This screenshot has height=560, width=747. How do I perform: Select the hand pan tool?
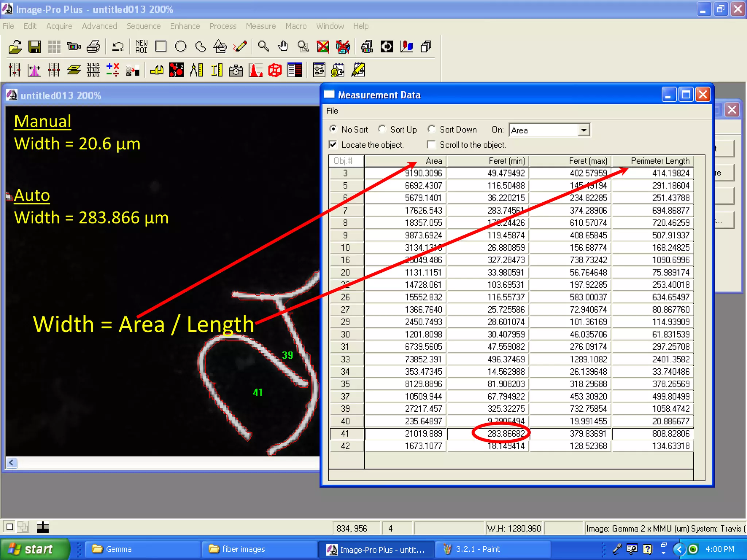[x=283, y=47]
